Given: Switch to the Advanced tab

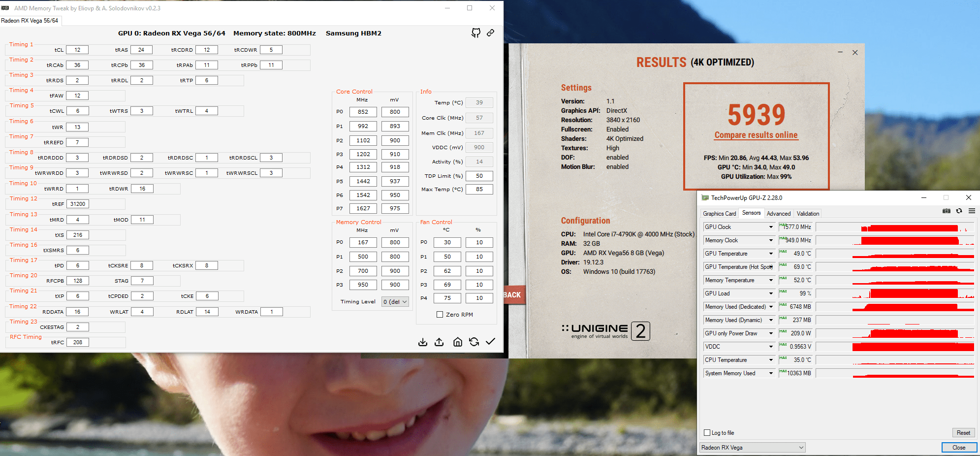Looking at the screenshot, I should [x=779, y=214].
